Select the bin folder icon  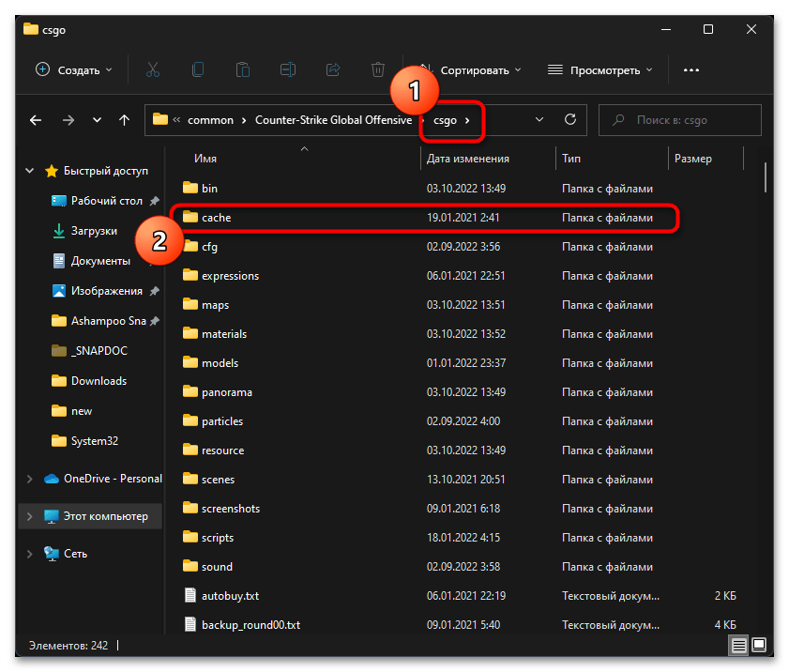pyautogui.click(x=190, y=188)
